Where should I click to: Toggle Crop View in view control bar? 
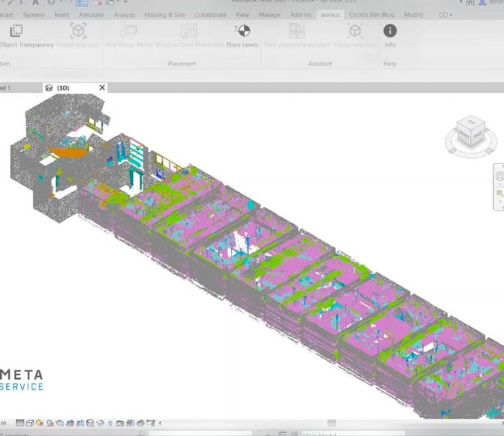pos(69,423)
